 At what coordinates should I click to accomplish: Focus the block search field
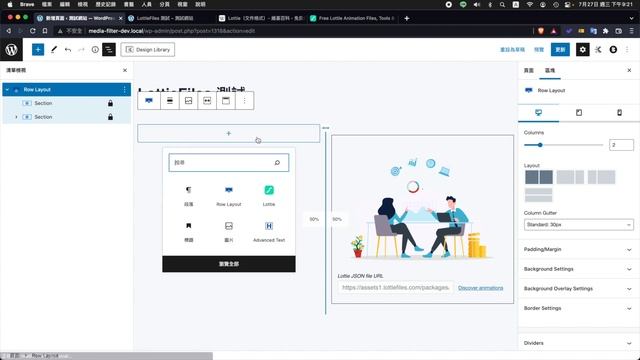[229, 162]
